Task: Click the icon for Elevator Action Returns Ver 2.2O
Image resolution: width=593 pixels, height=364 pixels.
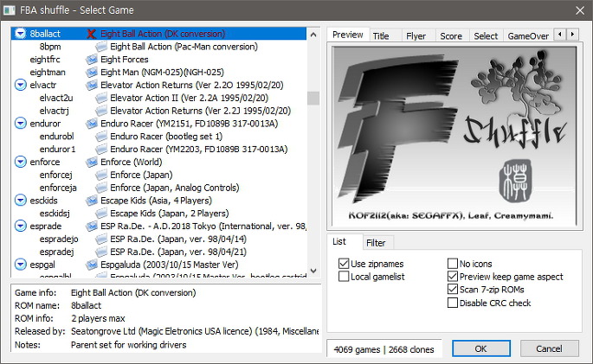Action: tap(92, 85)
